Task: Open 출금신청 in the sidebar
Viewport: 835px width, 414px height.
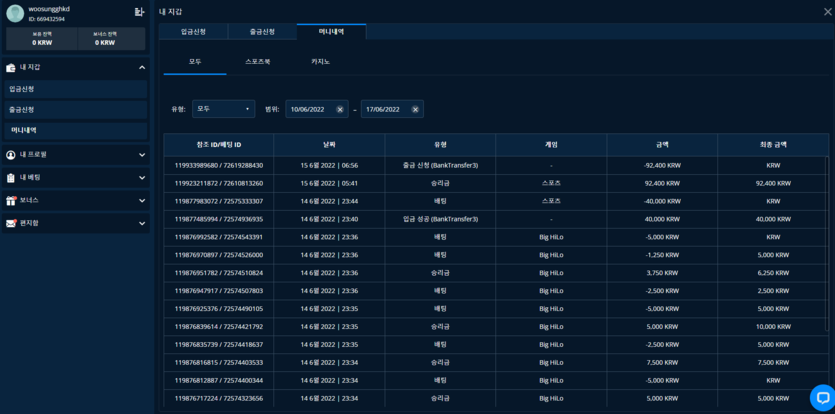Action: coord(75,109)
